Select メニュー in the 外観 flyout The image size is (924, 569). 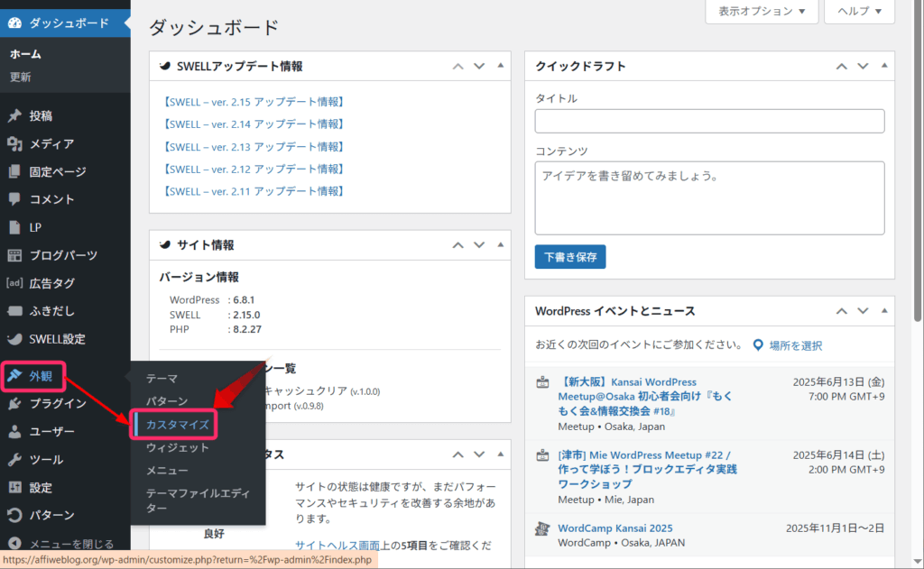[167, 470]
